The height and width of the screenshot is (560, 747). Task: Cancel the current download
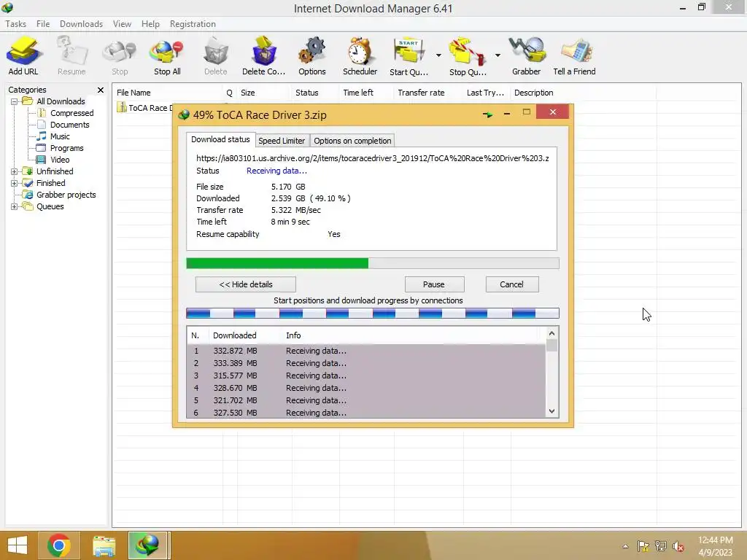coord(511,284)
